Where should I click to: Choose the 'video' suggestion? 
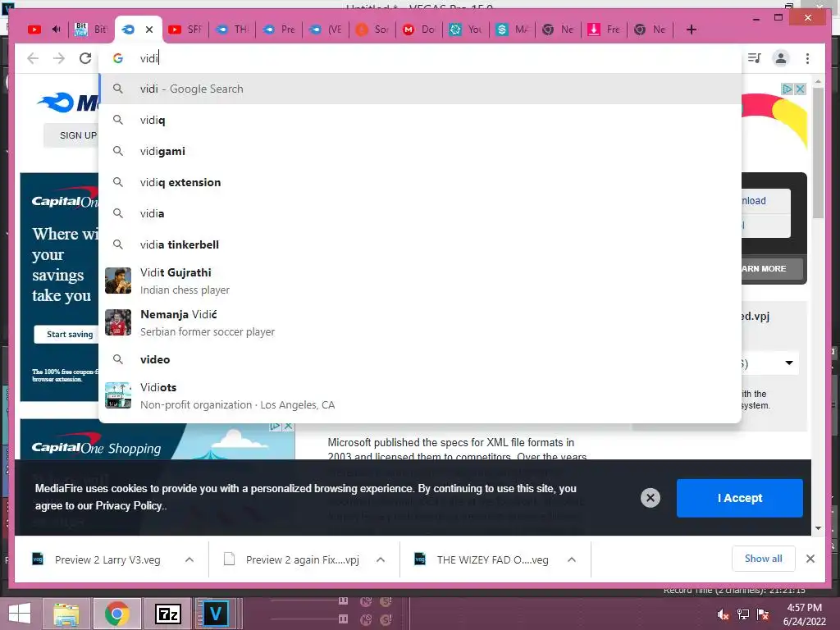pyautogui.click(x=420, y=359)
